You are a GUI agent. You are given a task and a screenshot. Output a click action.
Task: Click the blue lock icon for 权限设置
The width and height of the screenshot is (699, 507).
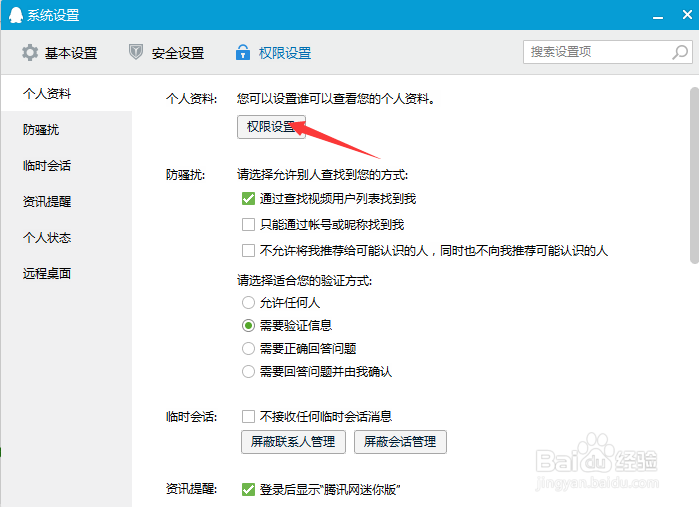(243, 52)
